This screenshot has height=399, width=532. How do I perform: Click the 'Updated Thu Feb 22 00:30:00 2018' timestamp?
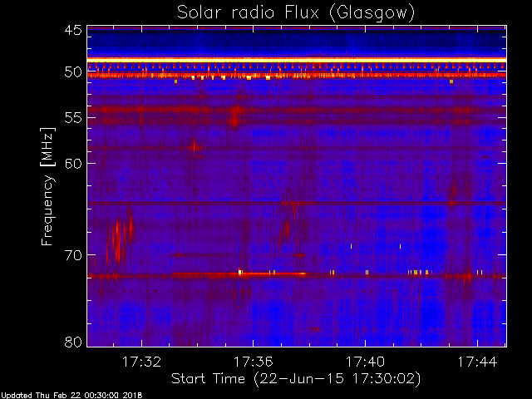(71, 396)
